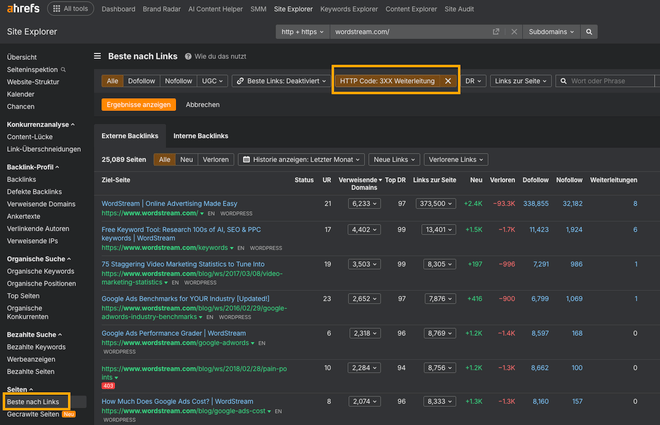Select the Alle toggle next to 25,089 Seiten

click(x=165, y=159)
